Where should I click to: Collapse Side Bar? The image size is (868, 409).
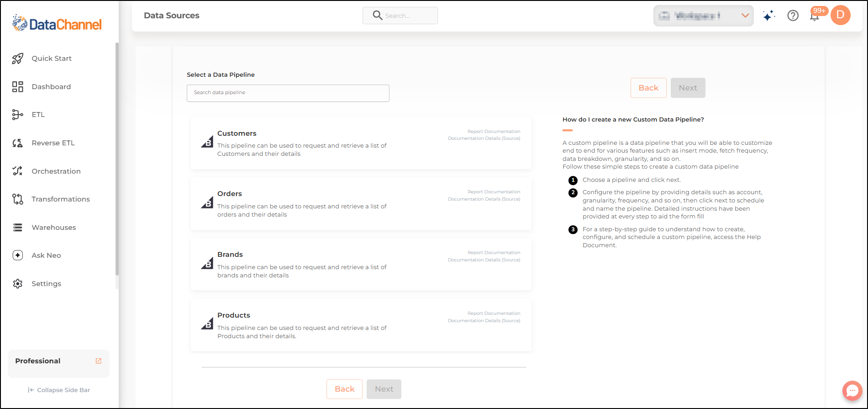[59, 390]
